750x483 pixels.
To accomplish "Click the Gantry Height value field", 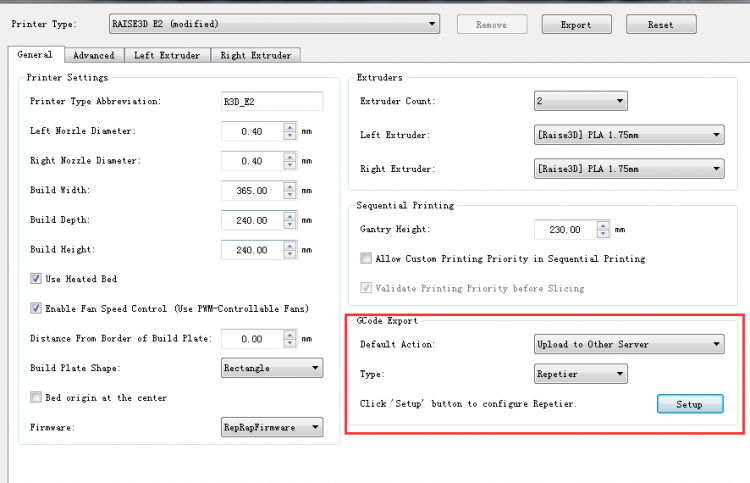I will click(565, 230).
